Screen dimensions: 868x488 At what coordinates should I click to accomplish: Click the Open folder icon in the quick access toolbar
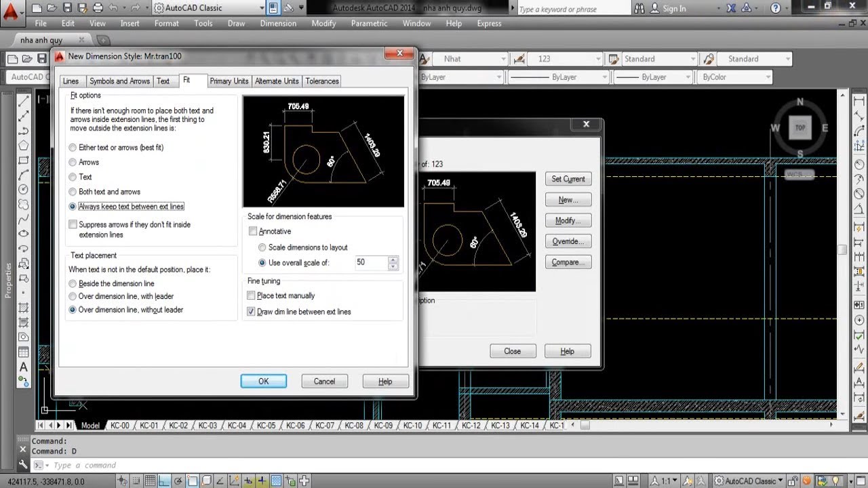[x=52, y=8]
